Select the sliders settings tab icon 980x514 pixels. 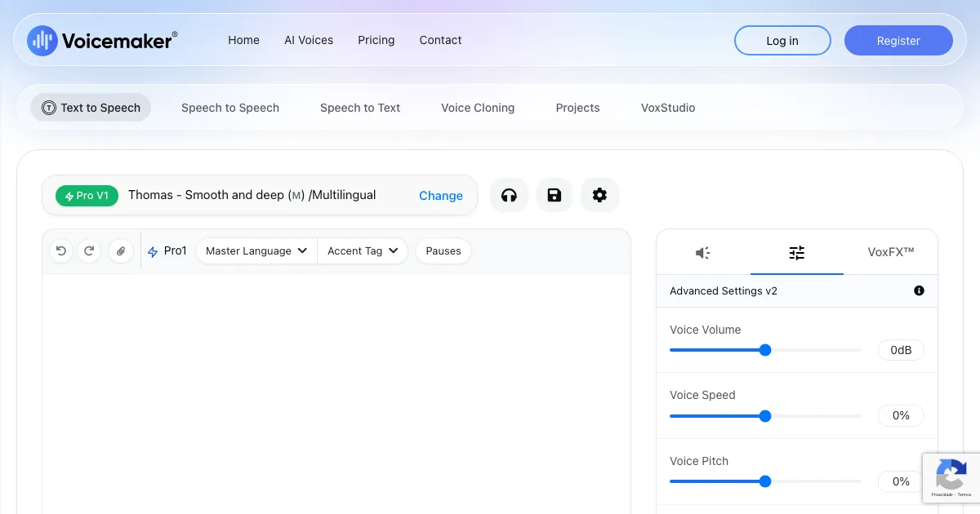pos(796,253)
